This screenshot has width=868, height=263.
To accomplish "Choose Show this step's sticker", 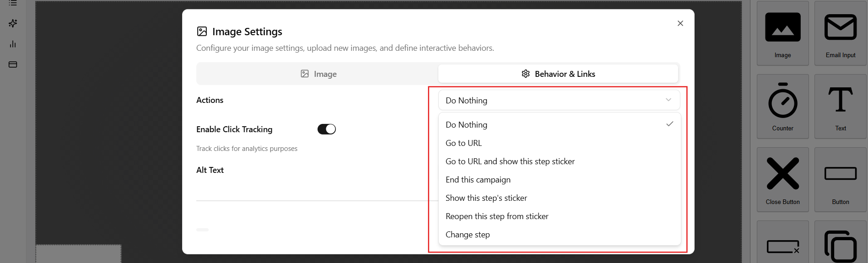I will (x=559, y=198).
